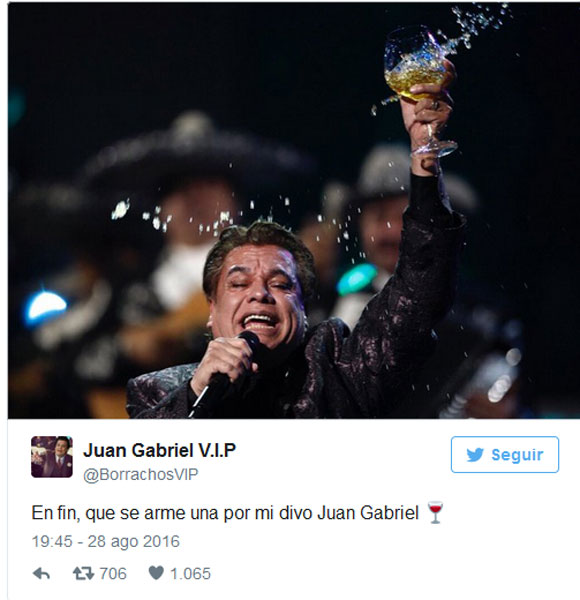Open the tweet photo in full view
This screenshot has width=580, height=600.
click(293, 210)
